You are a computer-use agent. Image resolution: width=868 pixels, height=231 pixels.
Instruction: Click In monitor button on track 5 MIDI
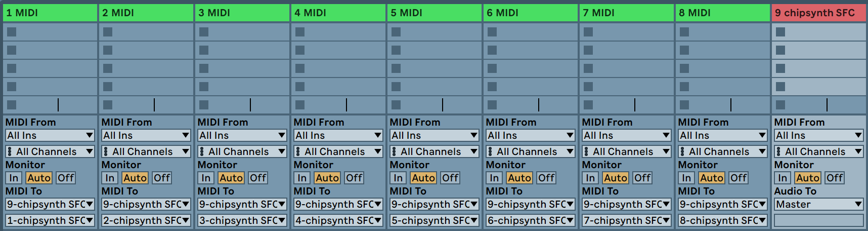pos(398,178)
